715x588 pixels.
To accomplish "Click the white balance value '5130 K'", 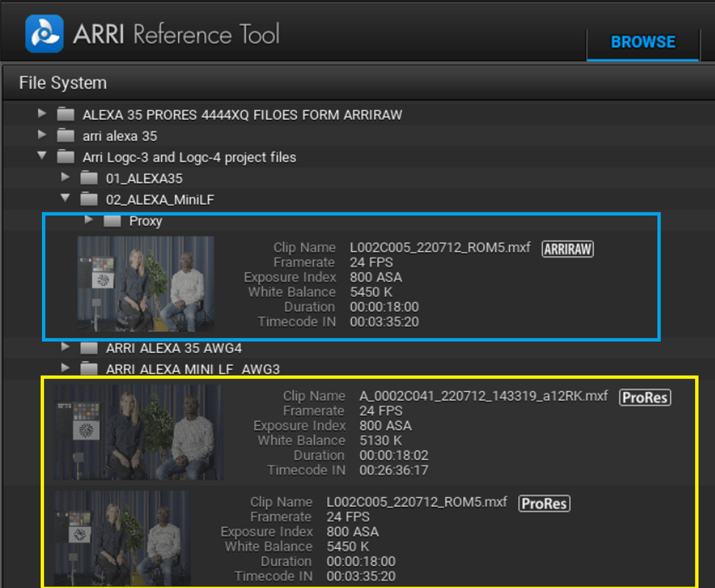I will pos(381,441).
